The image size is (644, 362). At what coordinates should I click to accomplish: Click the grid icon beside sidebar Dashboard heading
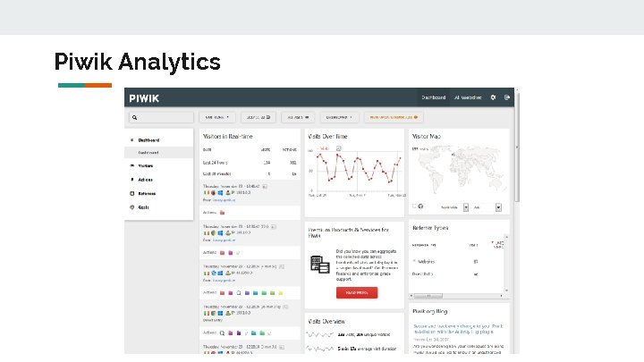coord(131,140)
